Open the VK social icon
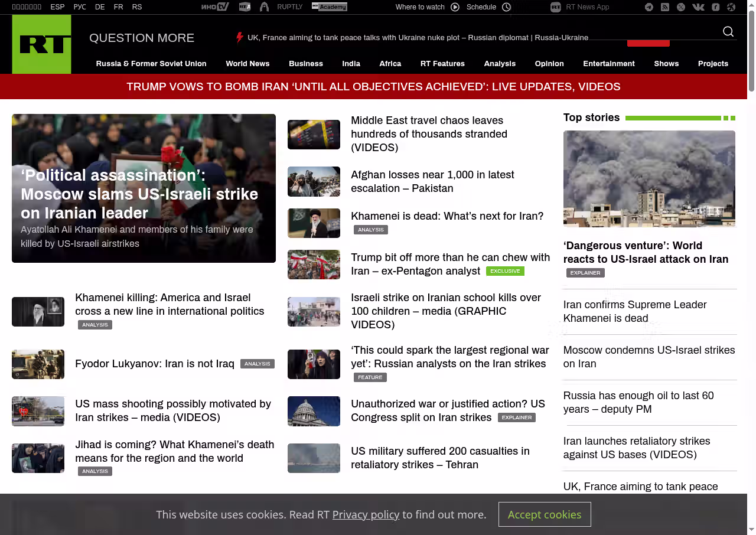Viewport: 756px width, 535px height. 698,7
